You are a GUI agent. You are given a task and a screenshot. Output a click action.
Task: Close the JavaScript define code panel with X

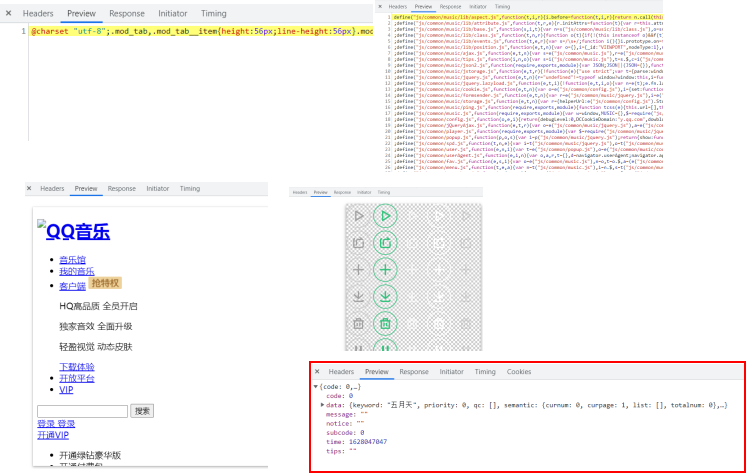coord(380,7)
